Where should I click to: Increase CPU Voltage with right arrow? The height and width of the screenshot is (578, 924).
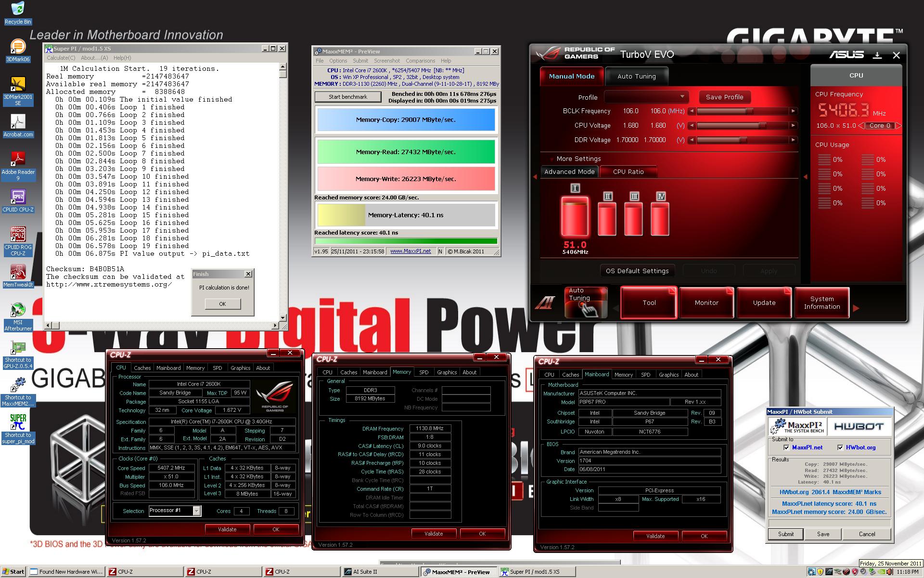tap(793, 126)
